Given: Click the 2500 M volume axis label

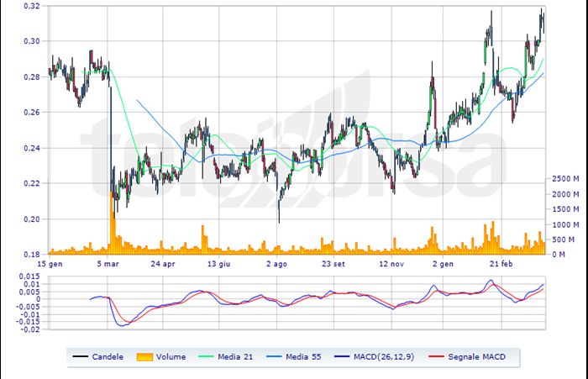Looking at the screenshot, I should (564, 179).
